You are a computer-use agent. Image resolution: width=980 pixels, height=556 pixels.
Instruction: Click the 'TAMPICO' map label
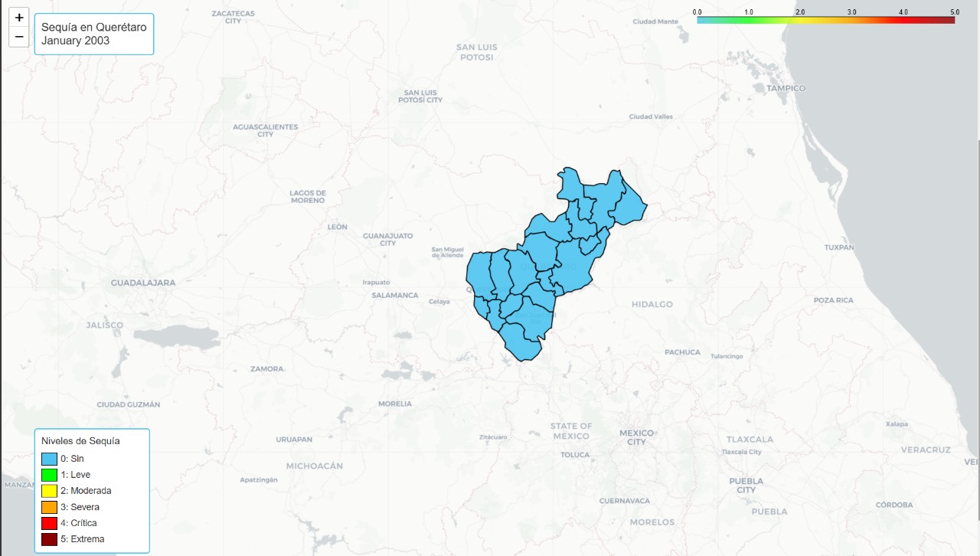pos(786,88)
